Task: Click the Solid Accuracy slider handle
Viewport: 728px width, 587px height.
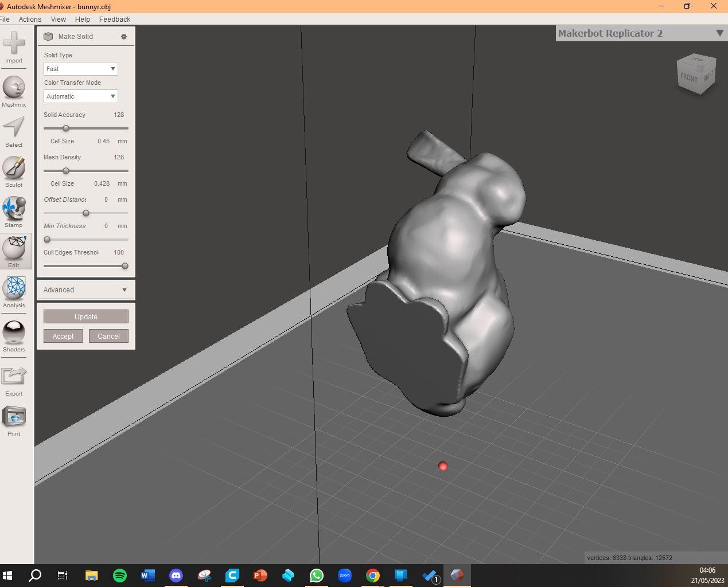Action: point(65,128)
